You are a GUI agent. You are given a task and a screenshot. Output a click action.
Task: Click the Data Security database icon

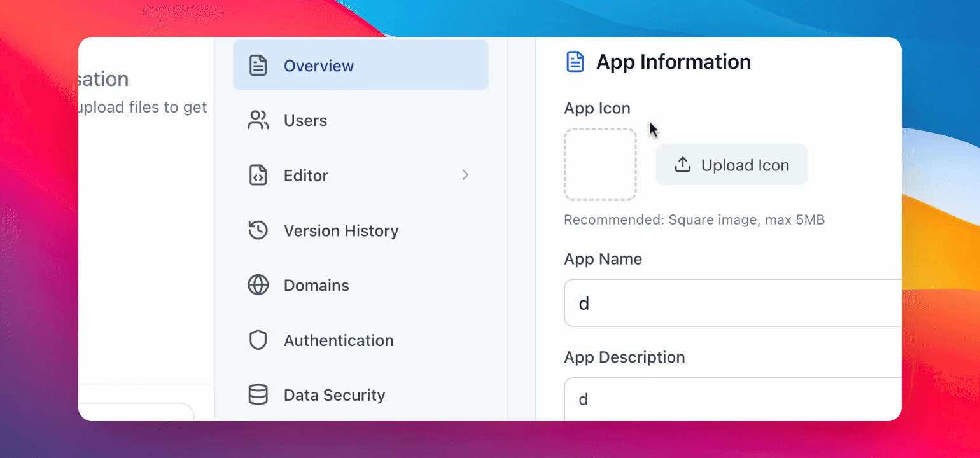coord(258,395)
